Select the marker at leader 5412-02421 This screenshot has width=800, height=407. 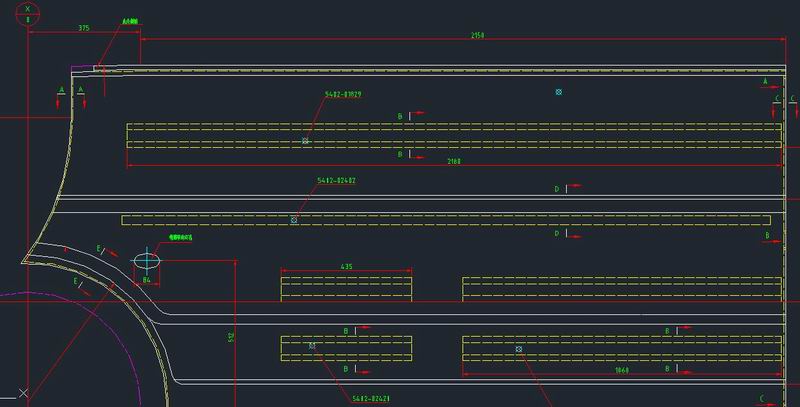[313, 346]
